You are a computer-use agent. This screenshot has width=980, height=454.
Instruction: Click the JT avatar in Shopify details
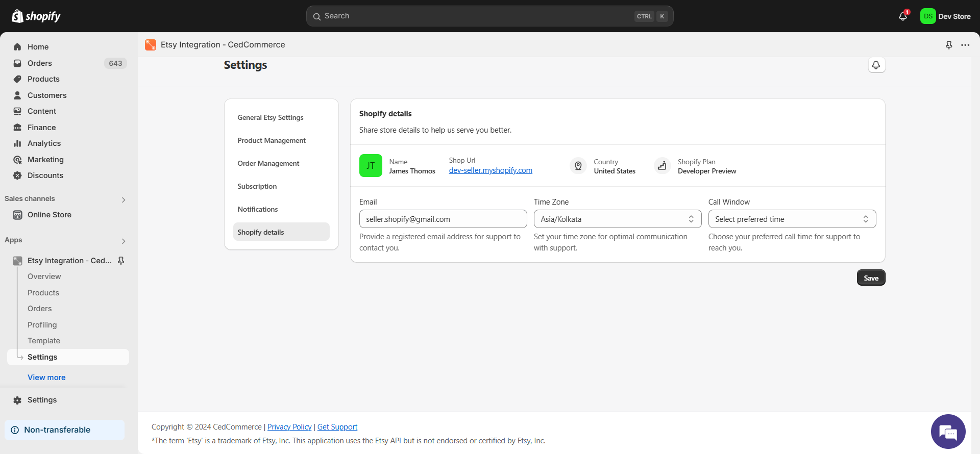pos(371,166)
